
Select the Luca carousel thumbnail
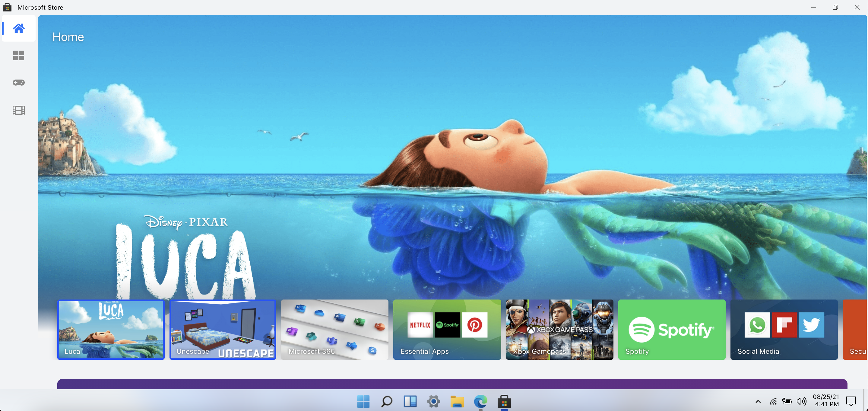pyautogui.click(x=111, y=329)
